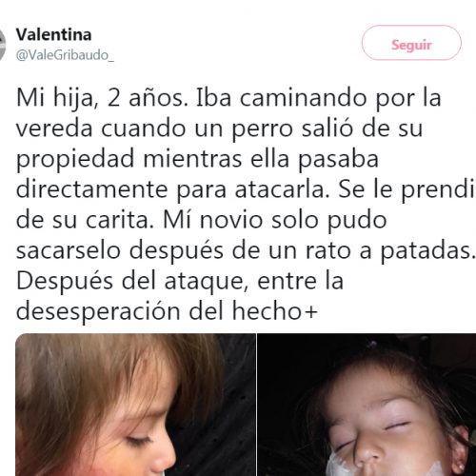476x476 pixels.
Task: Follow Valentina using the Seguir button
Action: pyautogui.click(x=411, y=43)
